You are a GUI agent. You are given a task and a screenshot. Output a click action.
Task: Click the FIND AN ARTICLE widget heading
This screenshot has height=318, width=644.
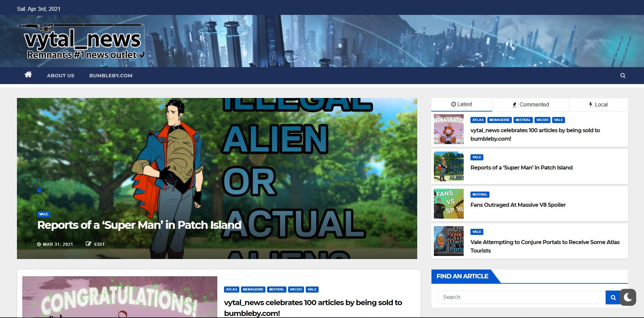pos(462,276)
